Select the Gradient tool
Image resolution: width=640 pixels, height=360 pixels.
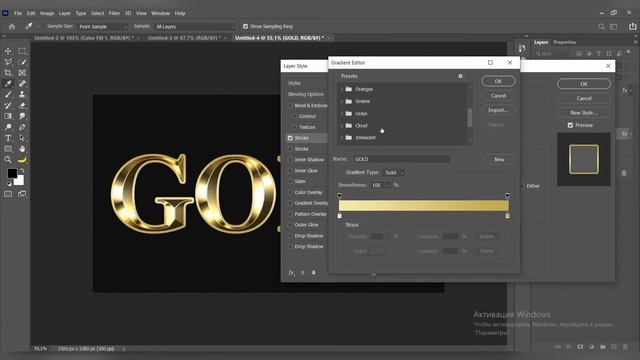tap(8, 116)
